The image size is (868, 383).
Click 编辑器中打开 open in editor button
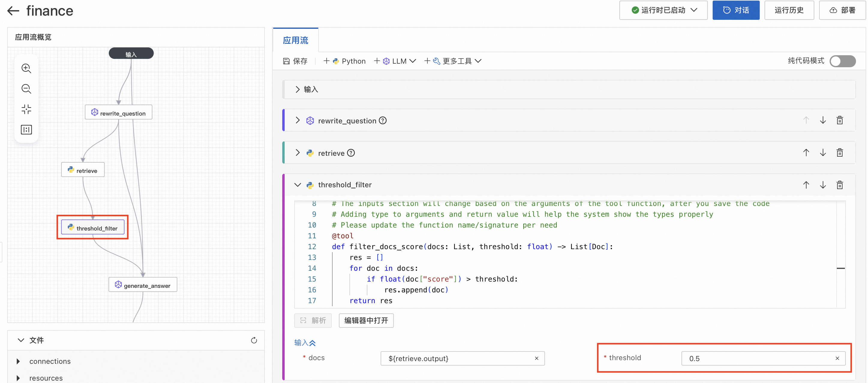click(366, 320)
